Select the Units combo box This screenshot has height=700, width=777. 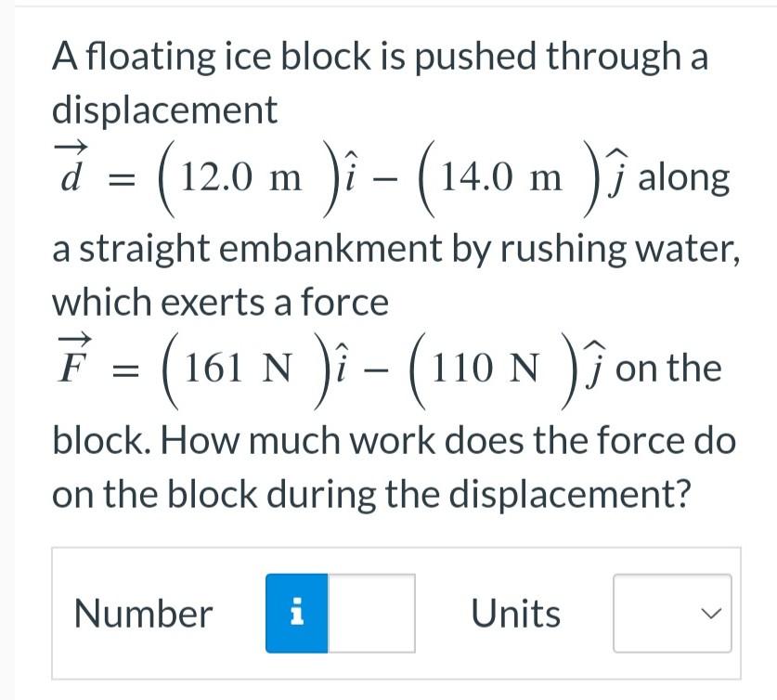pyautogui.click(x=671, y=614)
